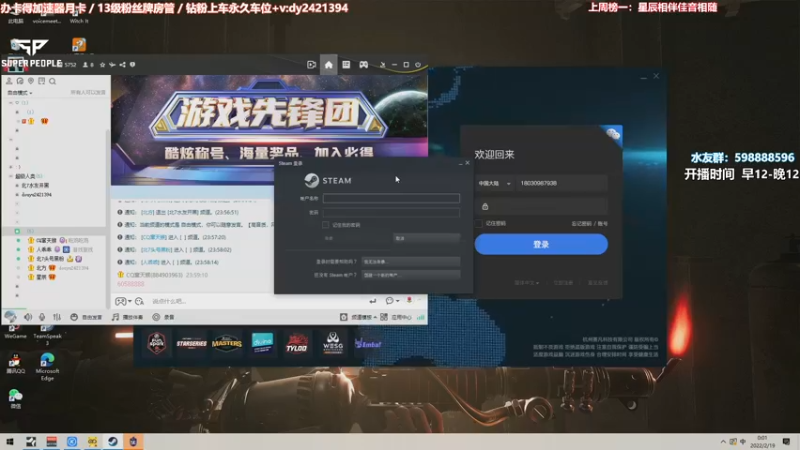
Task: Click the 忘记密码 forgot password link
Action: [581, 223]
